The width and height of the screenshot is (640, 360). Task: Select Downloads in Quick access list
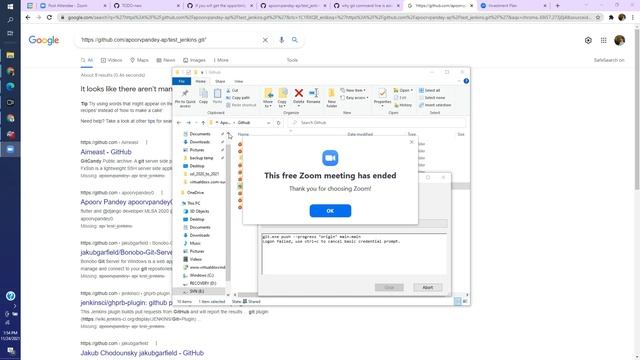200,142
